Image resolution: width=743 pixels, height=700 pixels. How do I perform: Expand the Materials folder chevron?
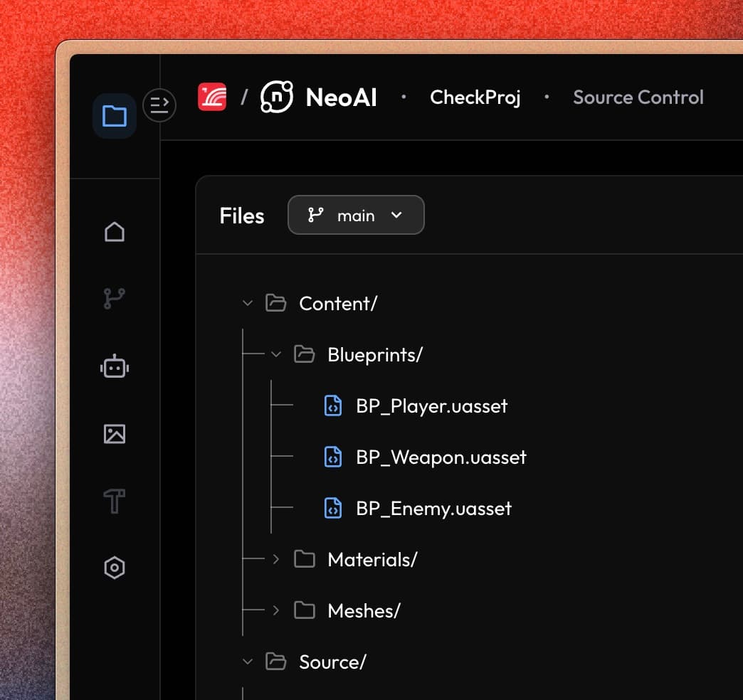[x=276, y=560]
